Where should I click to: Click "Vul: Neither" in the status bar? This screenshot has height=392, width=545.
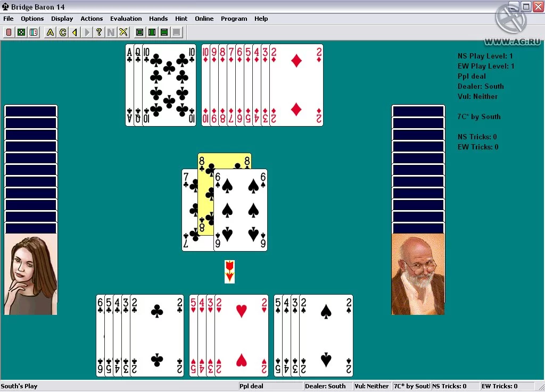pyautogui.click(x=371, y=386)
